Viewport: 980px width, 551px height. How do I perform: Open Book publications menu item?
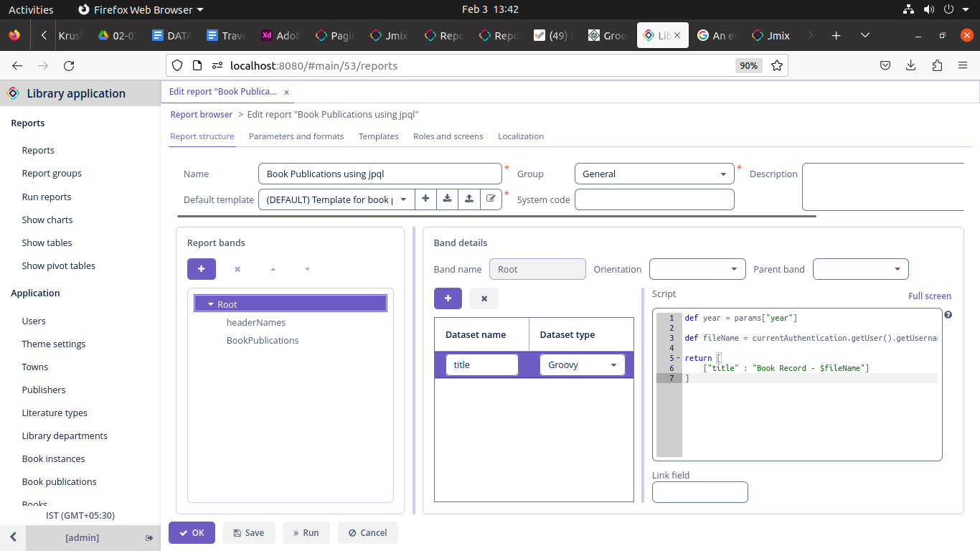(x=60, y=481)
